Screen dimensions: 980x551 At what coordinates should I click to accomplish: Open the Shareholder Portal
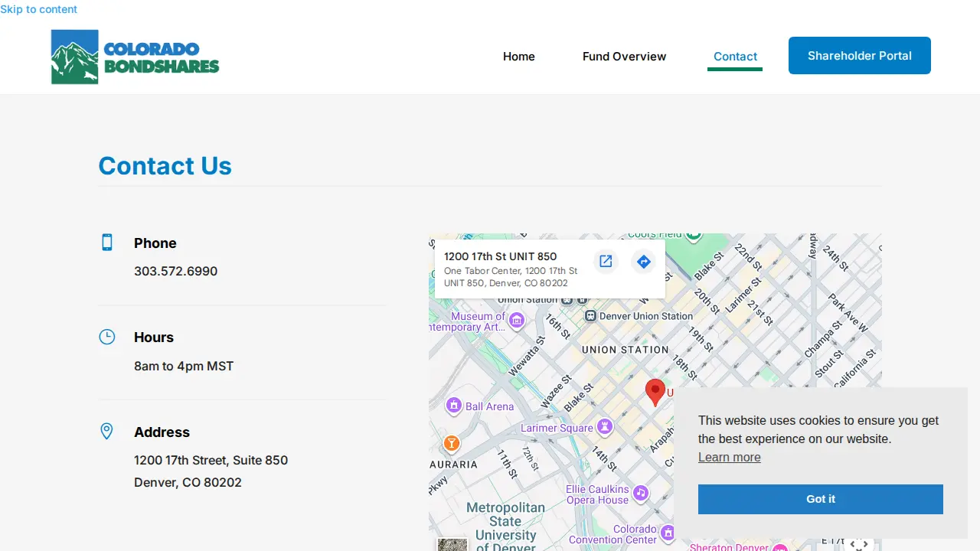point(860,56)
